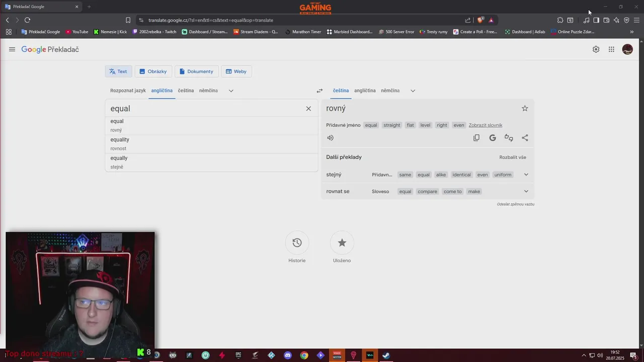Select Rozpoznat jazyk source option
644x362 pixels.
click(x=128, y=90)
